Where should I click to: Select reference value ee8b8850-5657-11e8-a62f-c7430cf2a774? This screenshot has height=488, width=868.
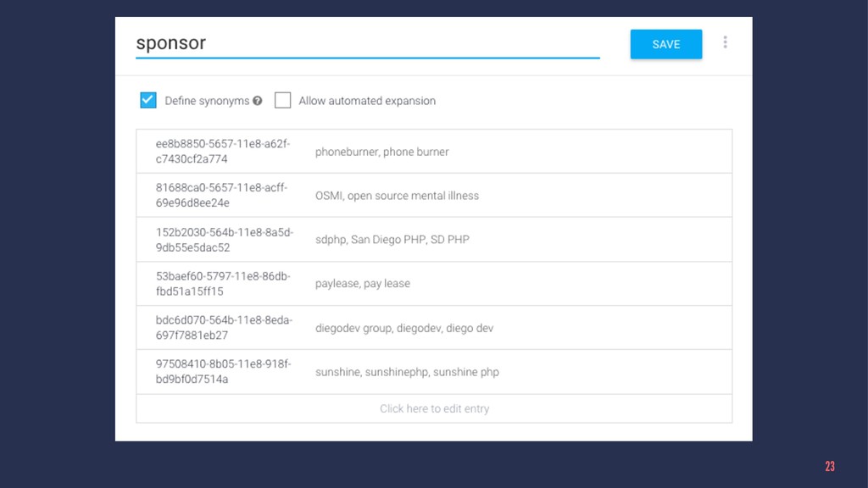[223, 152]
